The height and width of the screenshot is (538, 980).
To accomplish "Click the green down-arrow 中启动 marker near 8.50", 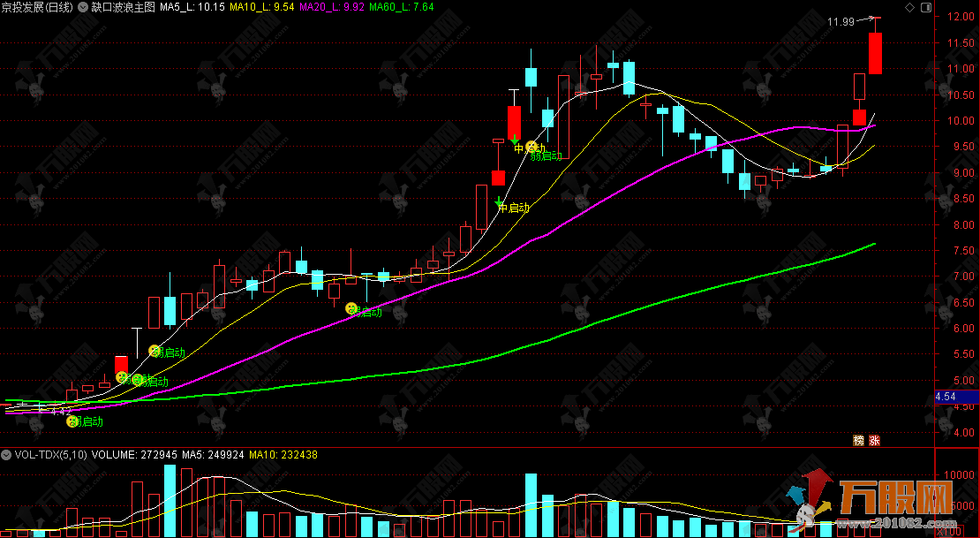I will [x=499, y=203].
